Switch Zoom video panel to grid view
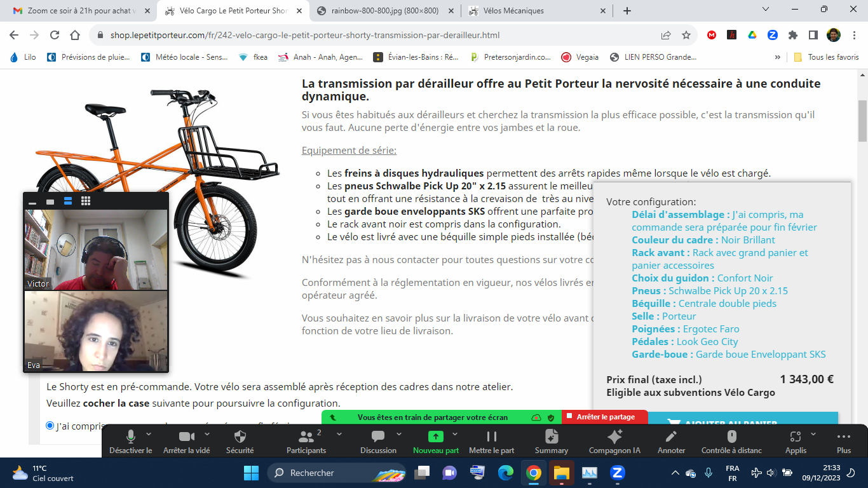This screenshot has height=488, width=868. pyautogui.click(x=86, y=201)
